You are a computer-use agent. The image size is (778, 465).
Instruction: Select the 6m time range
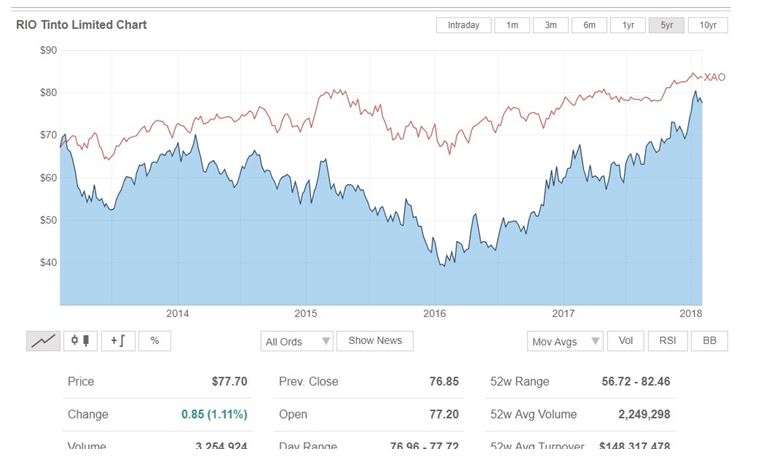(589, 25)
